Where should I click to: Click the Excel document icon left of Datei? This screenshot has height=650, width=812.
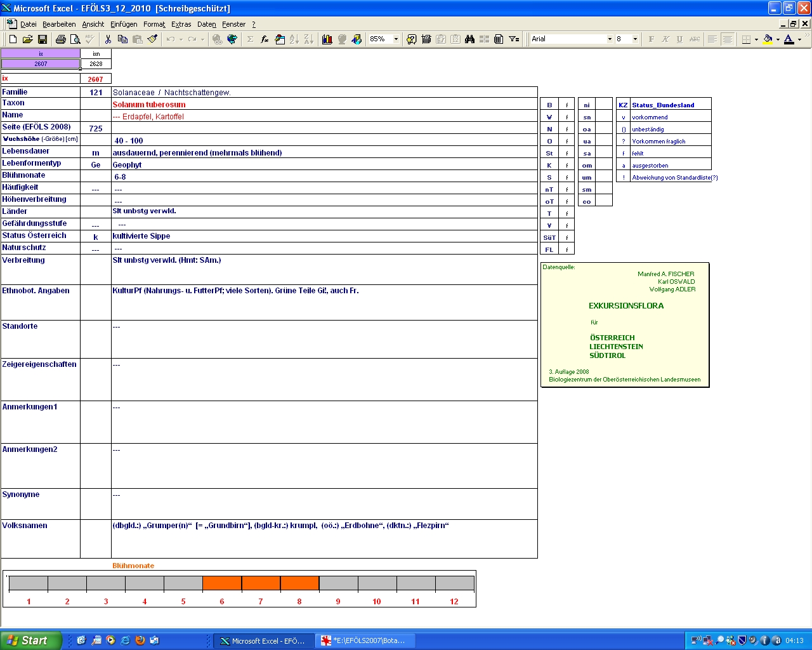tap(11, 23)
